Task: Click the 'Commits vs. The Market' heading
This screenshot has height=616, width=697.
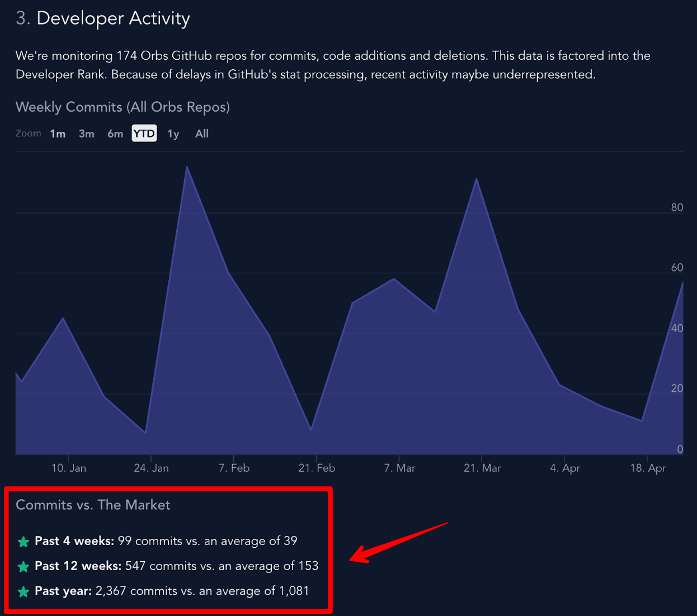Action: point(93,505)
